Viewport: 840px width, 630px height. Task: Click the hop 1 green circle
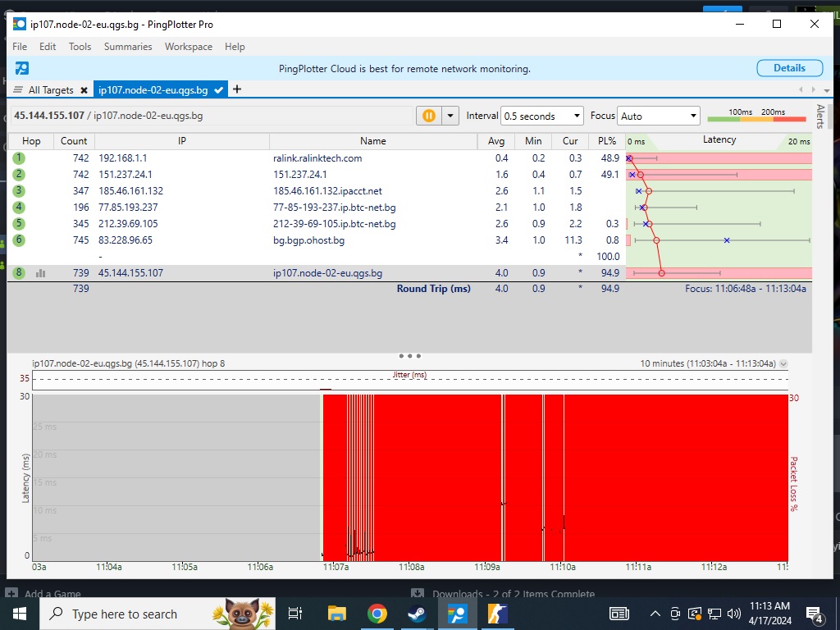19,158
